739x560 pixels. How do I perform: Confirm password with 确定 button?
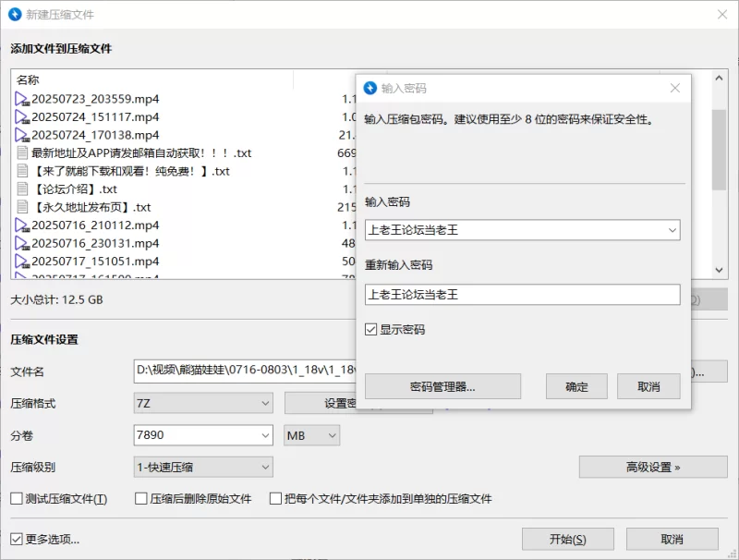[x=576, y=386]
